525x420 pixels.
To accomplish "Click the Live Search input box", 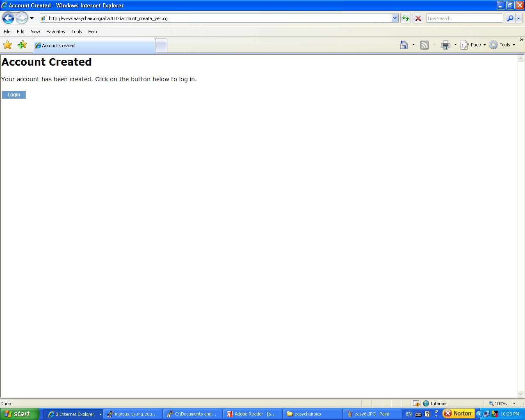I will coord(465,18).
